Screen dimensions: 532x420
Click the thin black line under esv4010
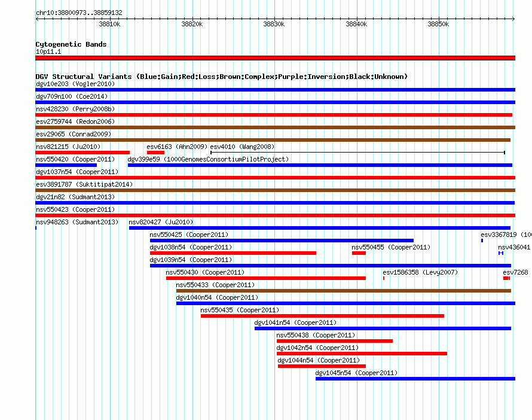click(x=357, y=153)
